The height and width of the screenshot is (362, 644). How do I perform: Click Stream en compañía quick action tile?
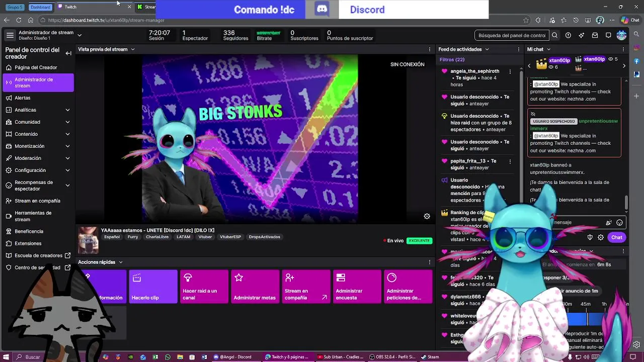point(306,287)
